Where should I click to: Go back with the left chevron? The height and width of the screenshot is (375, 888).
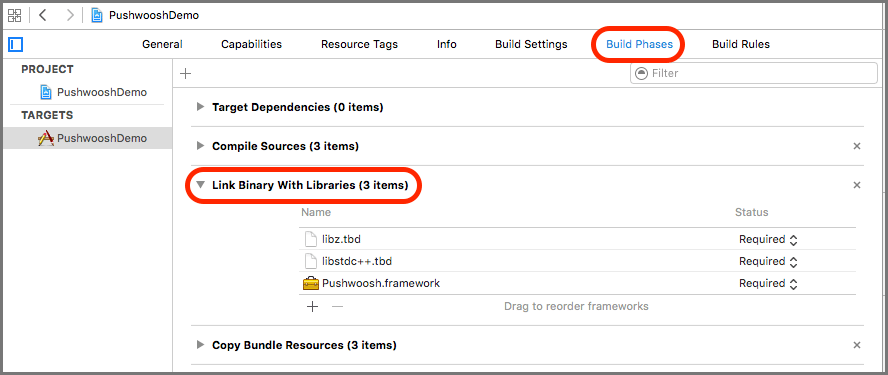coord(42,15)
